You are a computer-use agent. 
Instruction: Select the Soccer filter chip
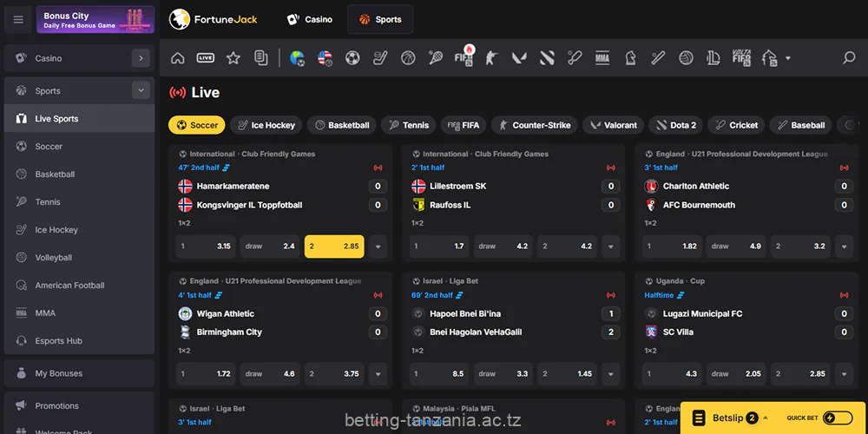tap(196, 125)
